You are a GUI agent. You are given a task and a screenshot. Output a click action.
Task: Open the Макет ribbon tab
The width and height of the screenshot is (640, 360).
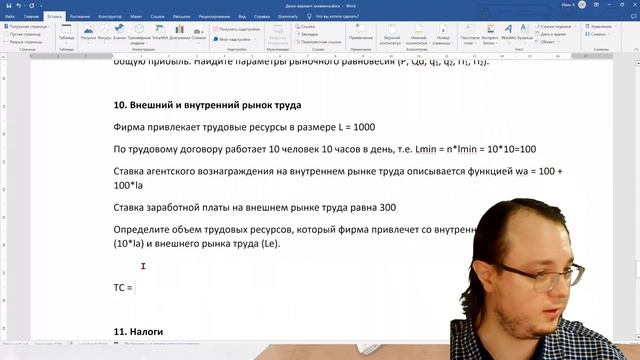136,17
